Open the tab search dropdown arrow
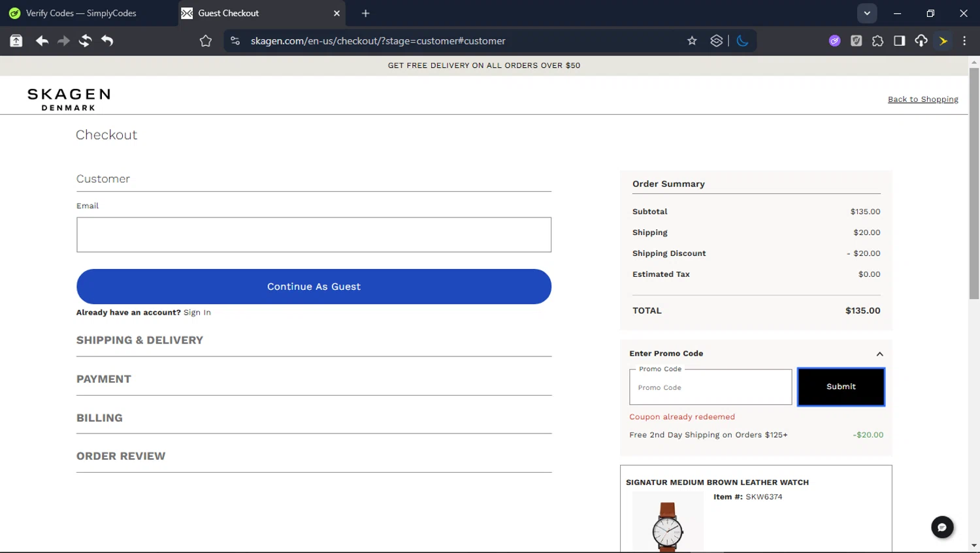Viewport: 980px width, 553px height. 867,13
